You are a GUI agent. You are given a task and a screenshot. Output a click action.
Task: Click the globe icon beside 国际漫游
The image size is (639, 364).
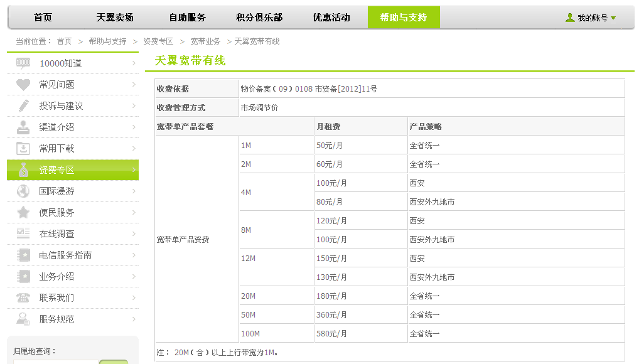tap(23, 191)
